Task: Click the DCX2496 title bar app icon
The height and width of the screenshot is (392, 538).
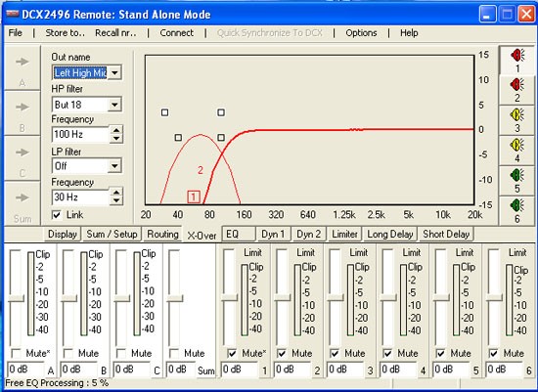Action: click(13, 14)
